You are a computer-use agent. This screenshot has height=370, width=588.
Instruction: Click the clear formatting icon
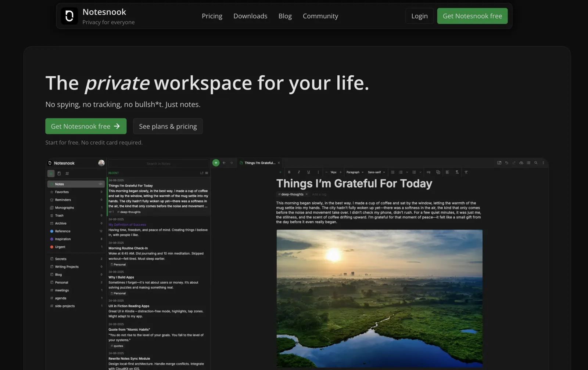[466, 172]
